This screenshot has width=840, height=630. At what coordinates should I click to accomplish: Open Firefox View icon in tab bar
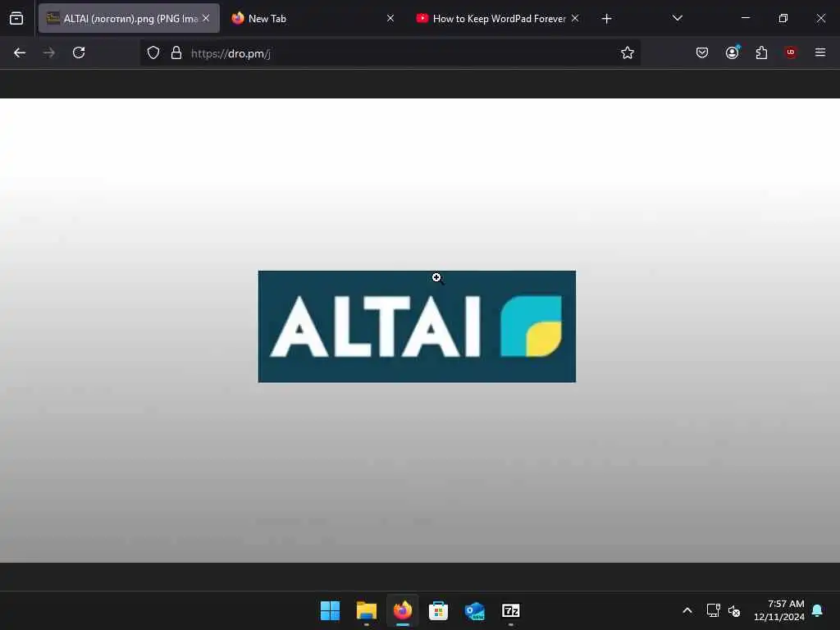[16, 19]
